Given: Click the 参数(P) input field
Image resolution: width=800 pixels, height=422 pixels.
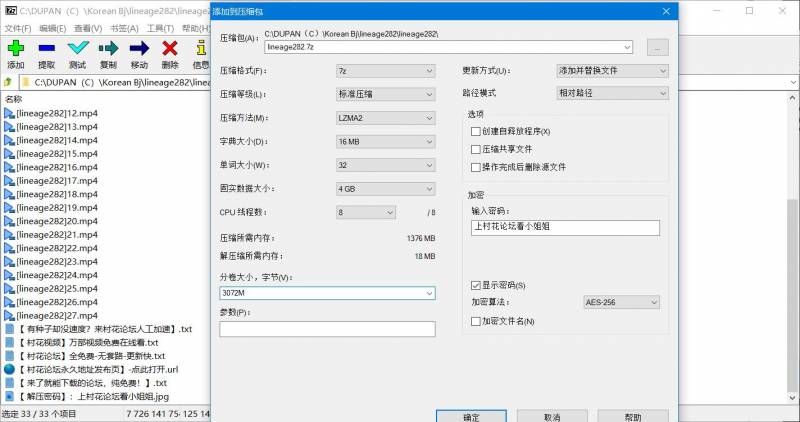Looking at the screenshot, I should click(327, 329).
